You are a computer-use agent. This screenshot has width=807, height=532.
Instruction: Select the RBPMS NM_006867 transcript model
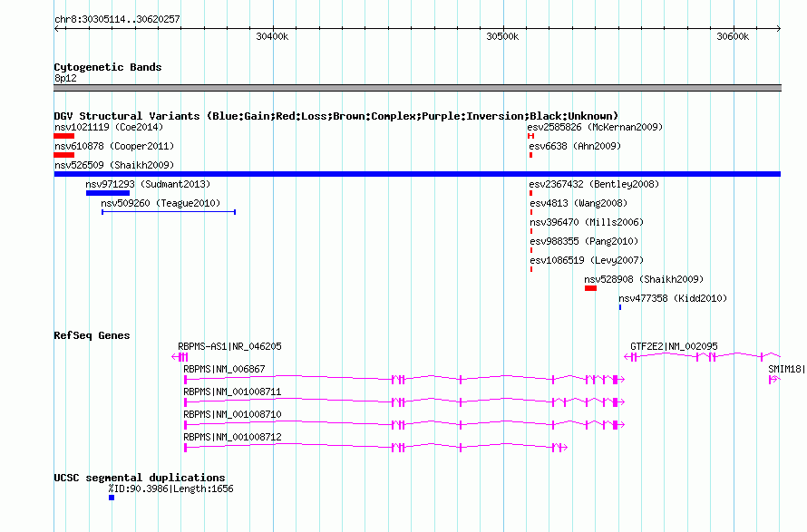point(404,379)
